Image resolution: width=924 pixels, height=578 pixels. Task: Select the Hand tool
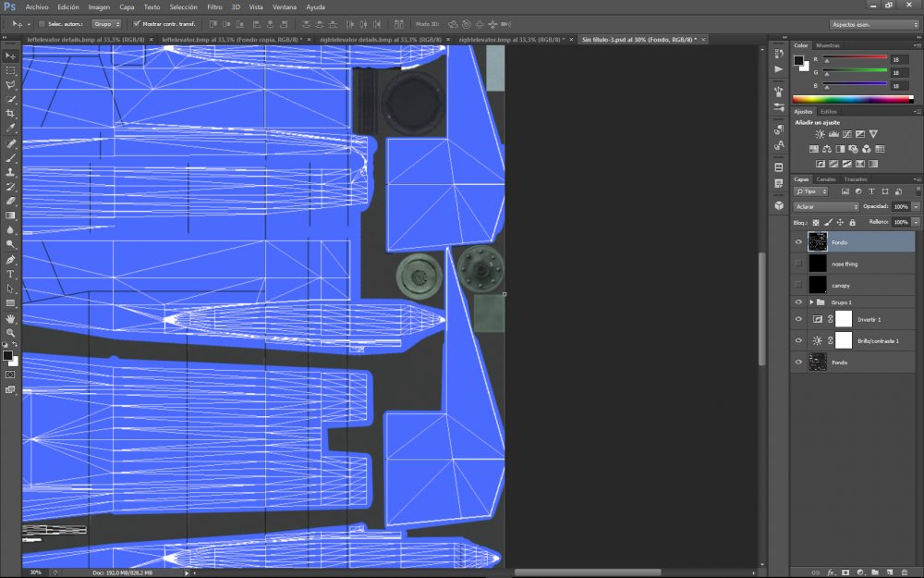click(x=10, y=319)
